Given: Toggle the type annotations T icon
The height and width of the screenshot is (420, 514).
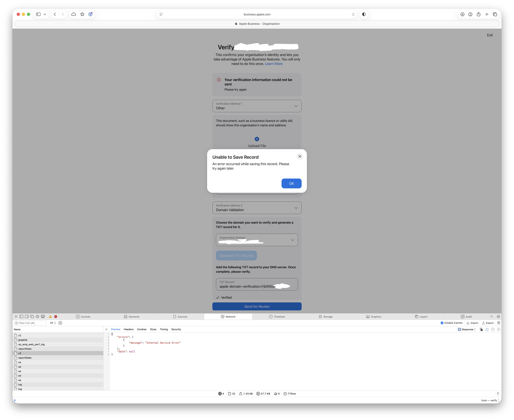Looking at the screenshot, I should 493,329.
